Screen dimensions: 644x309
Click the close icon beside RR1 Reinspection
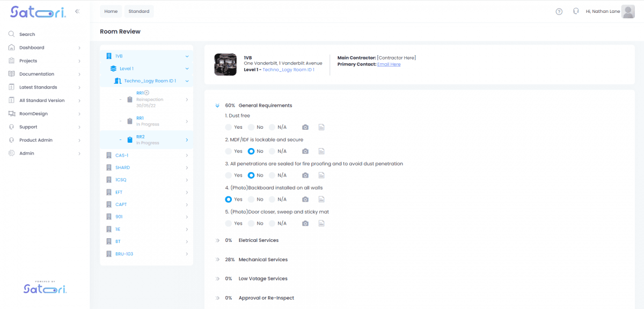coord(147,93)
